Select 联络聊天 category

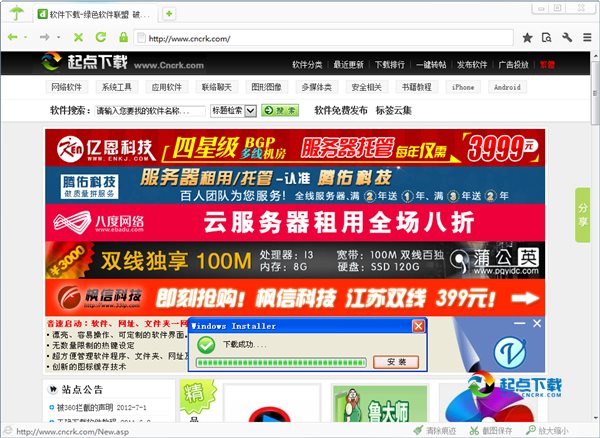[217, 87]
